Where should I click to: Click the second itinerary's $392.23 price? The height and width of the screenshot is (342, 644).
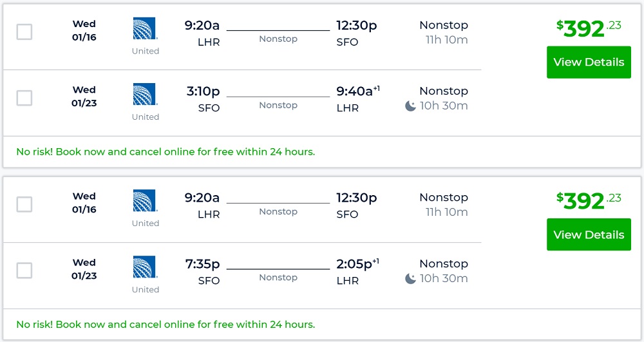coord(589,201)
